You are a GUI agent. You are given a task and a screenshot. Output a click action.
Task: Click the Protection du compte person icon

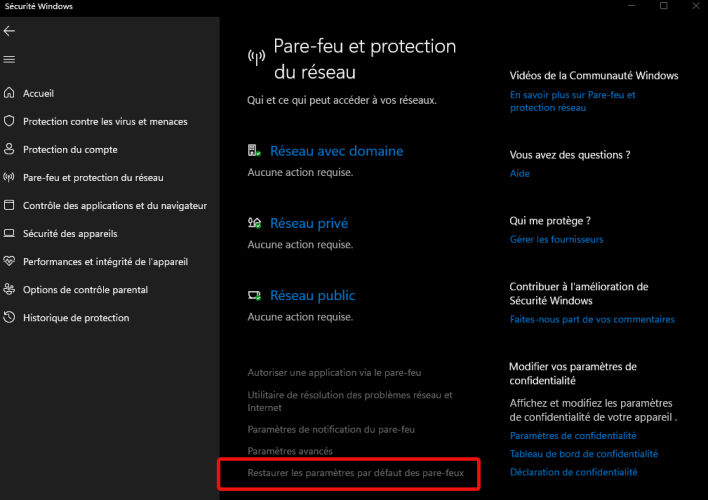[9, 149]
